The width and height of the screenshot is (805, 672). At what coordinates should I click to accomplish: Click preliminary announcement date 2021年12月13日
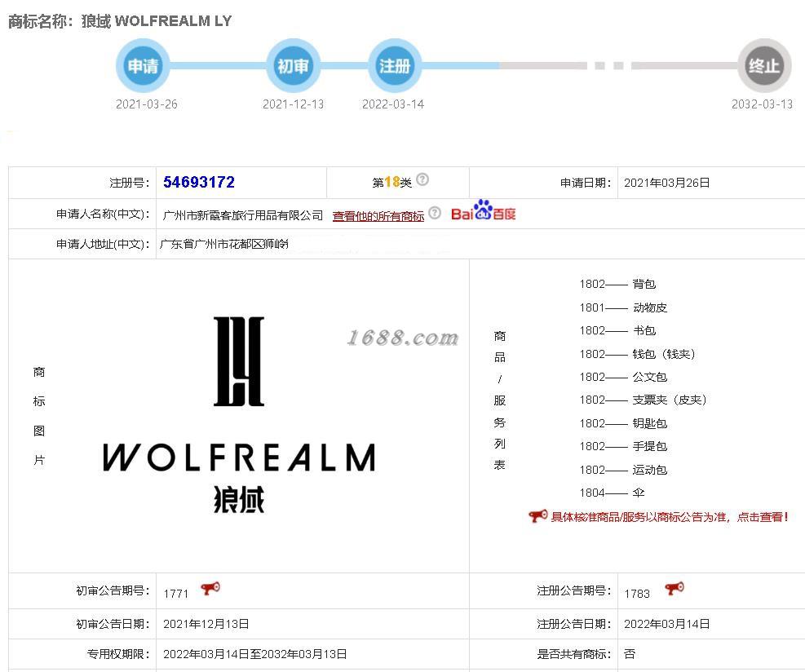tap(206, 624)
